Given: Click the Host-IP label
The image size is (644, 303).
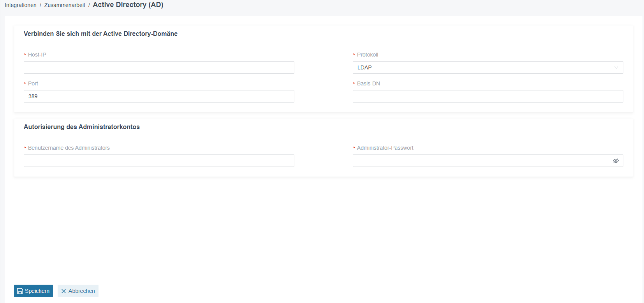Looking at the screenshot, I should coord(37,55).
